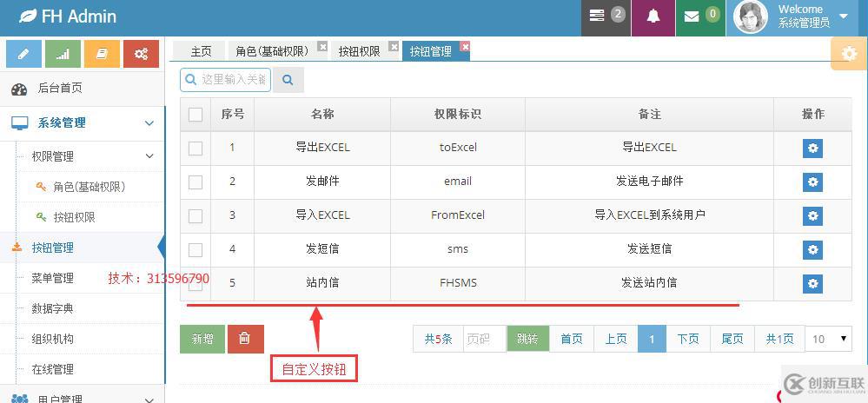Image resolution: width=868 pixels, height=403 pixels.
Task: Toggle the select-all header checkbox
Action: (x=195, y=115)
